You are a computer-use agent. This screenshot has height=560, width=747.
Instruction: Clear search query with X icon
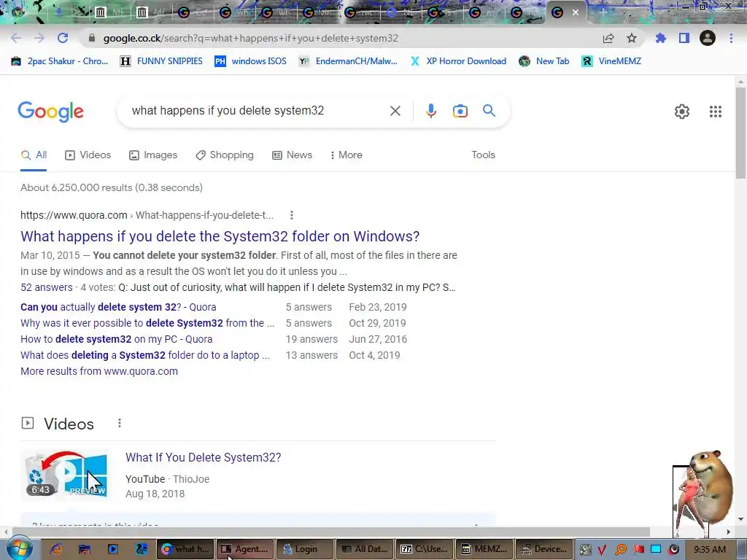[395, 111]
